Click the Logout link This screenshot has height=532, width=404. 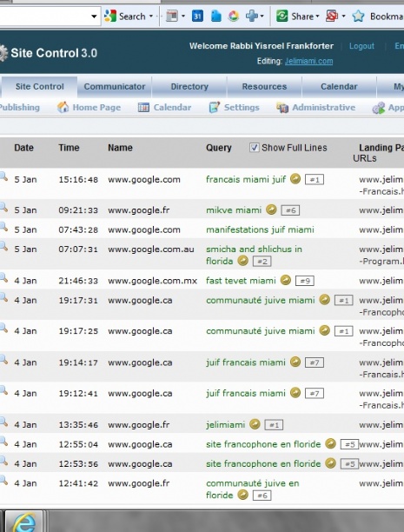(x=361, y=46)
